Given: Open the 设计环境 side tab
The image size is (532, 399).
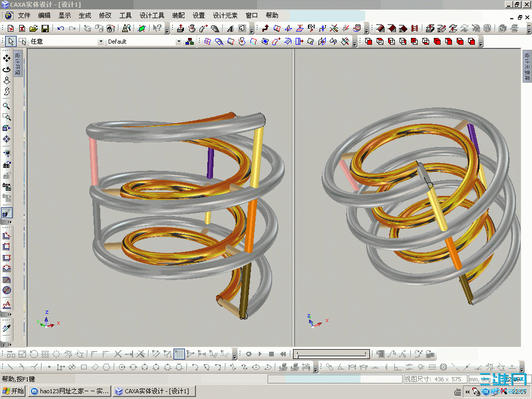Looking at the screenshot, I should 18,63.
